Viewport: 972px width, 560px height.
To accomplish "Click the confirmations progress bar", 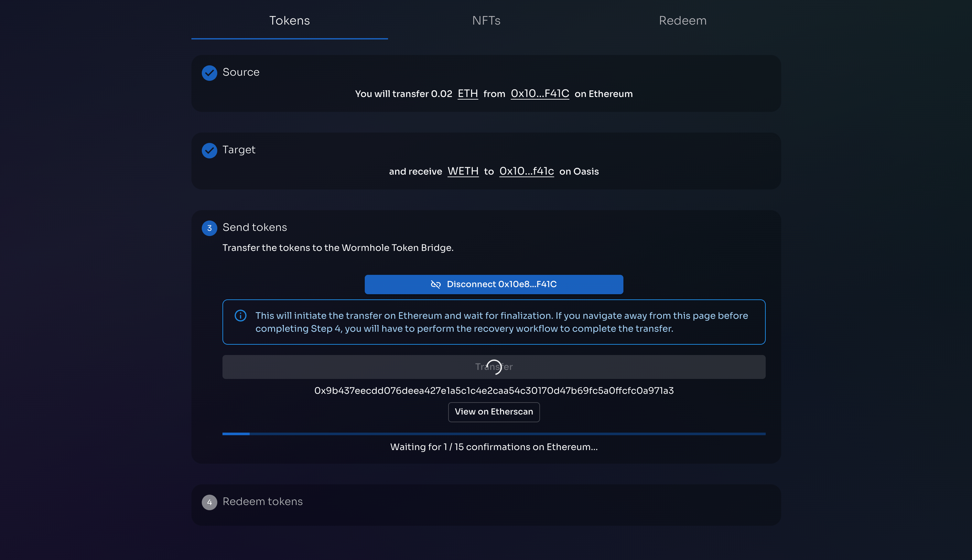I will coord(493,434).
